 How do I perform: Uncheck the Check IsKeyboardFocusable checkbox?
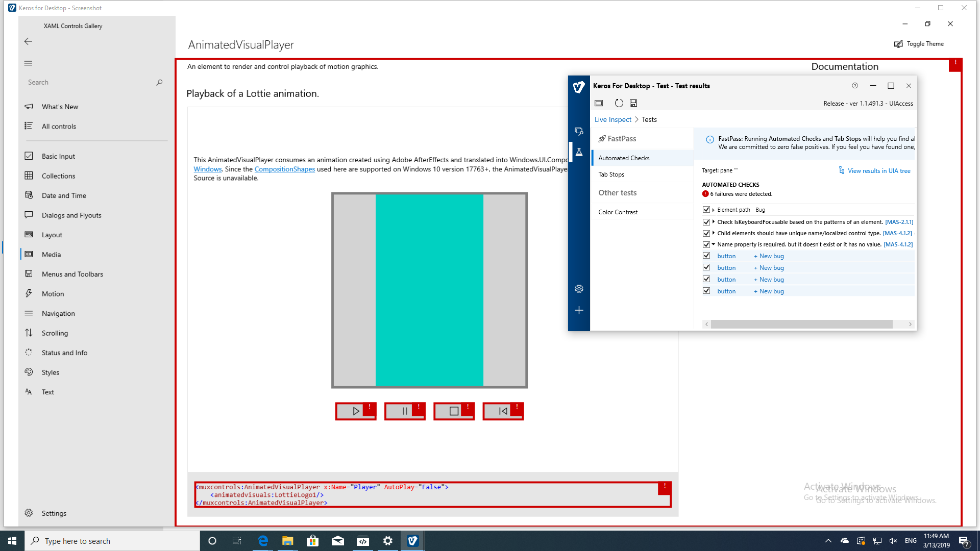pos(706,222)
